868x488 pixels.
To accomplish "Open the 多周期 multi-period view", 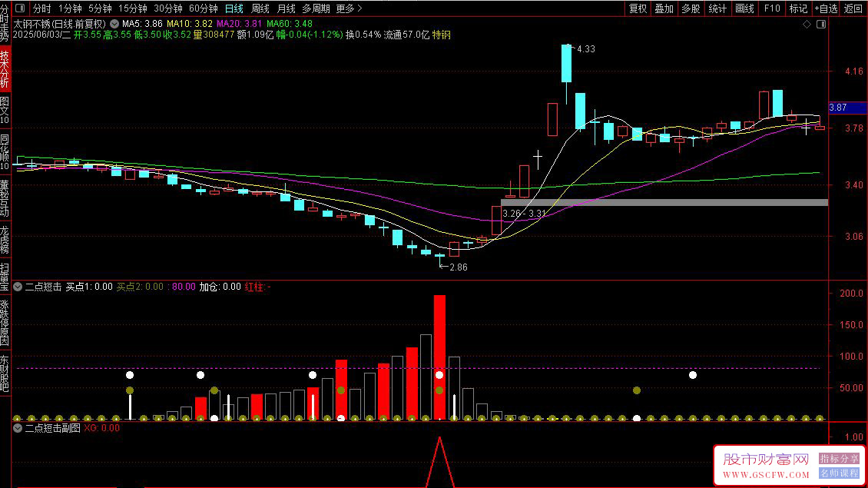I will (x=316, y=8).
